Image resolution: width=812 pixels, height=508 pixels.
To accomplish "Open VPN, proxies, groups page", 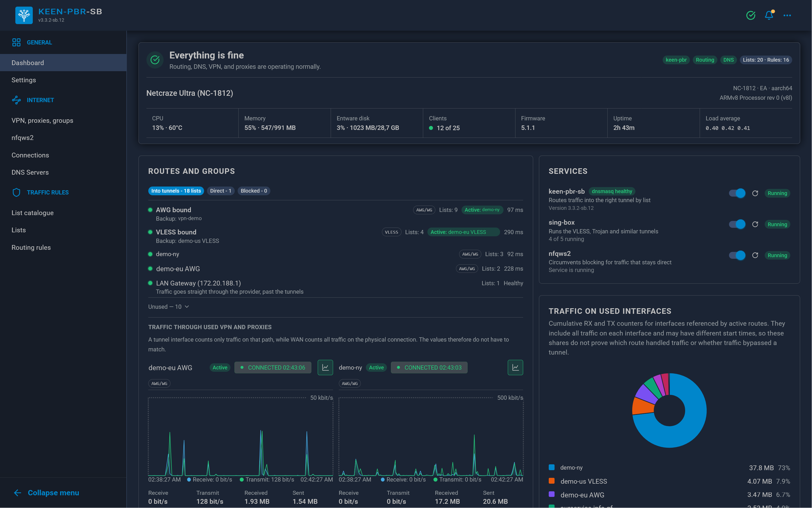I will point(63,121).
